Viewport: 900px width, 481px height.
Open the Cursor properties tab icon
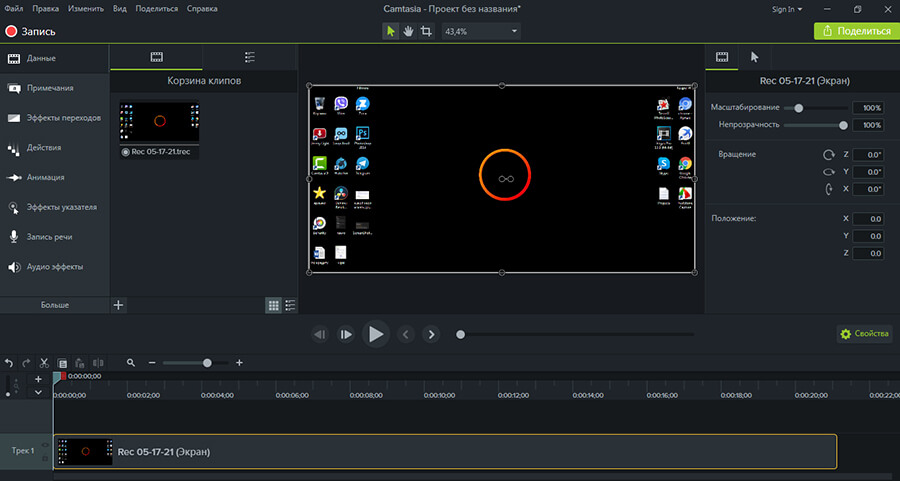(x=755, y=57)
